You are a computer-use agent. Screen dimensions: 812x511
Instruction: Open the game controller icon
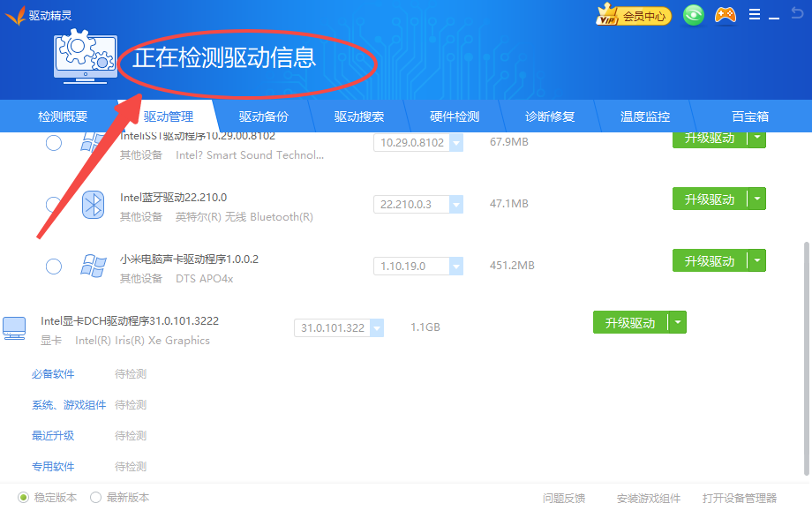tap(725, 15)
